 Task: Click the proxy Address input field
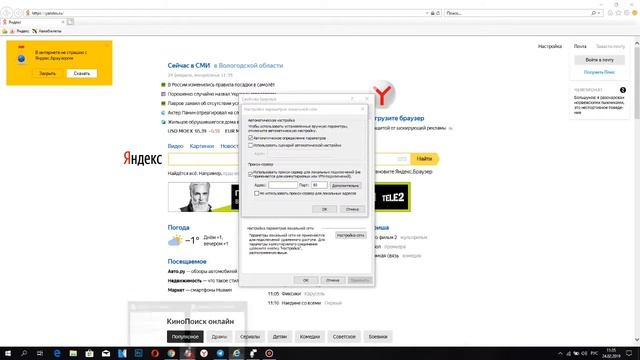(x=282, y=185)
